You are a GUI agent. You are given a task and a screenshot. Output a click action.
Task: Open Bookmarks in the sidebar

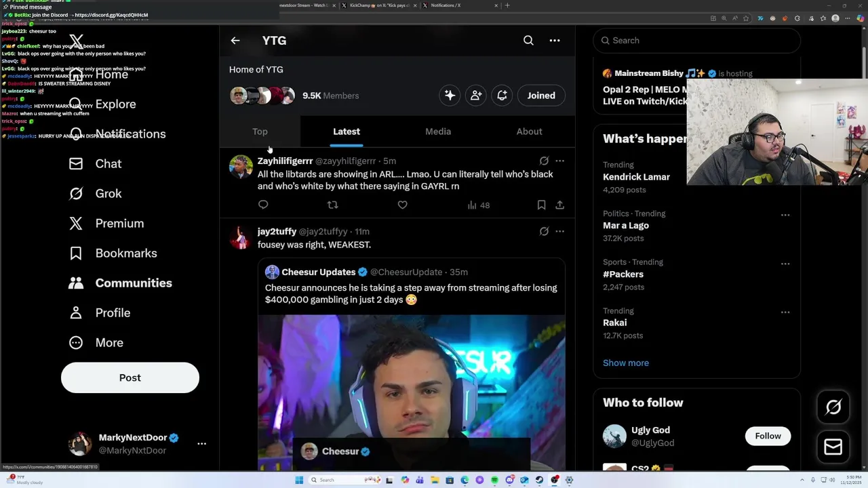point(113,253)
